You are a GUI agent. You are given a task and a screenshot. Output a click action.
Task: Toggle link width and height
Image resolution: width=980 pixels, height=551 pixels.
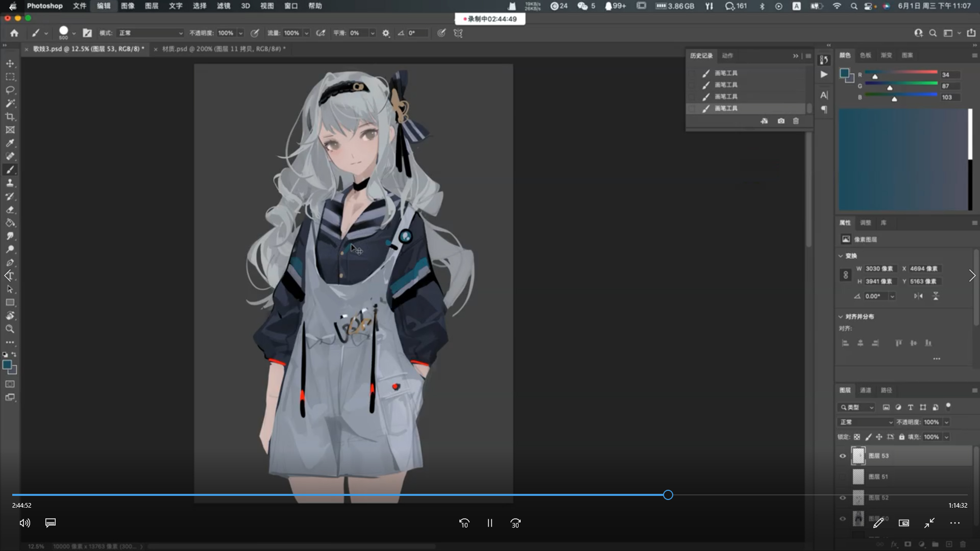tap(845, 275)
